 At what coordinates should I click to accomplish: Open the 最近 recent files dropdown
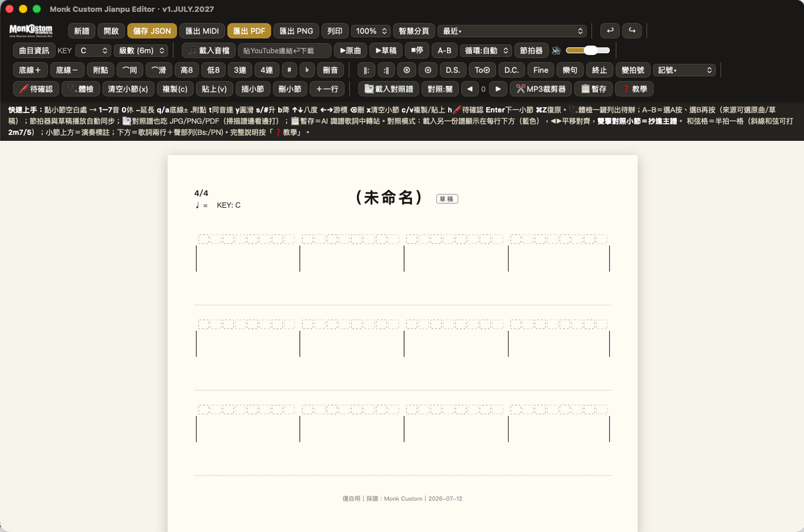(512, 31)
